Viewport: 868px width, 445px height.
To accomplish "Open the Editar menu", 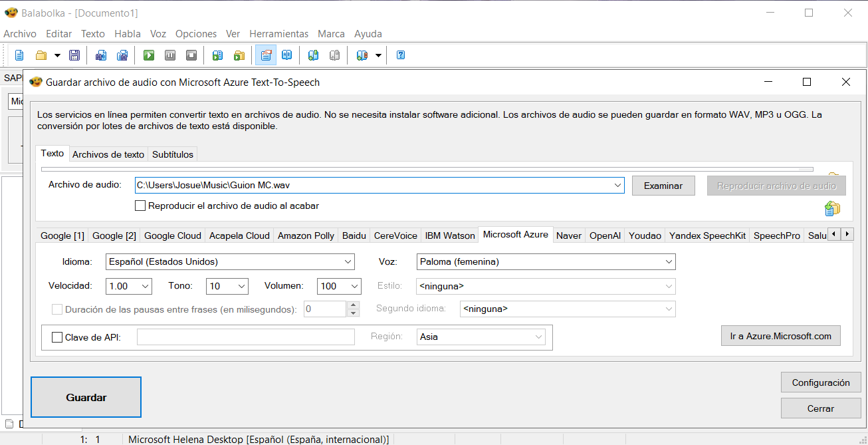I will pyautogui.click(x=59, y=34).
